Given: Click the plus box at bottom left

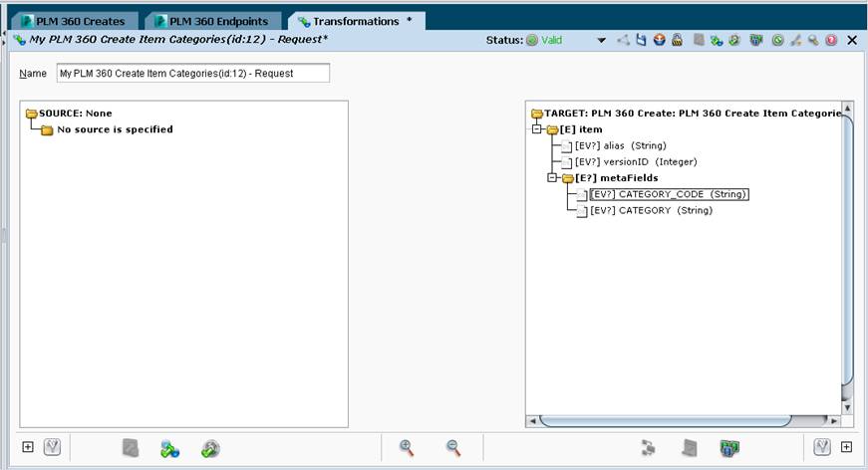Looking at the screenshot, I should (28, 447).
